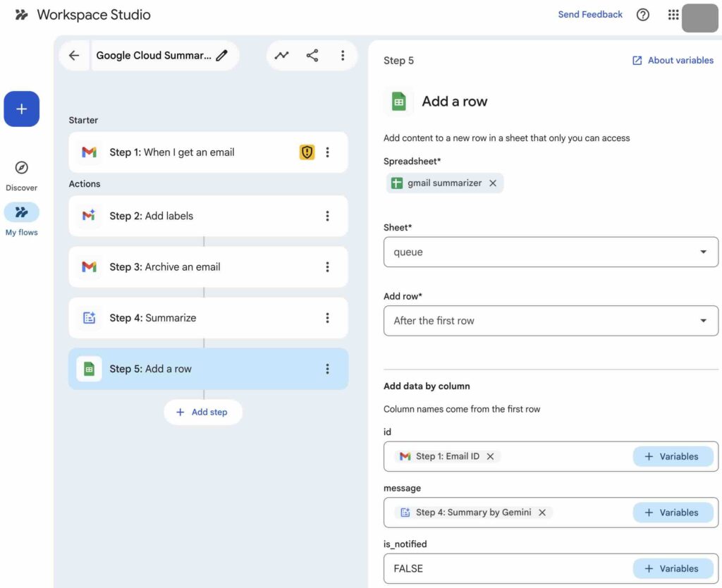The width and height of the screenshot is (722, 588).
Task: Click the back arrow beside flow name
Action: click(x=74, y=56)
